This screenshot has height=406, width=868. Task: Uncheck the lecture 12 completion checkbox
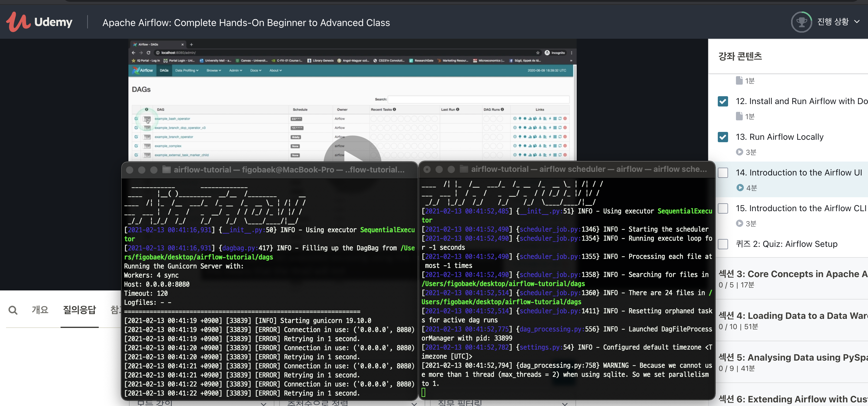[x=723, y=101]
